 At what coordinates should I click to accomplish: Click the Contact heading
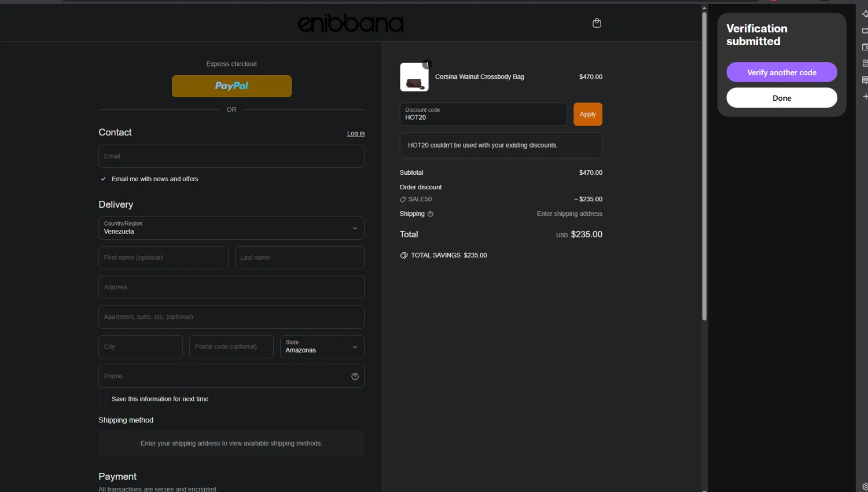click(115, 133)
